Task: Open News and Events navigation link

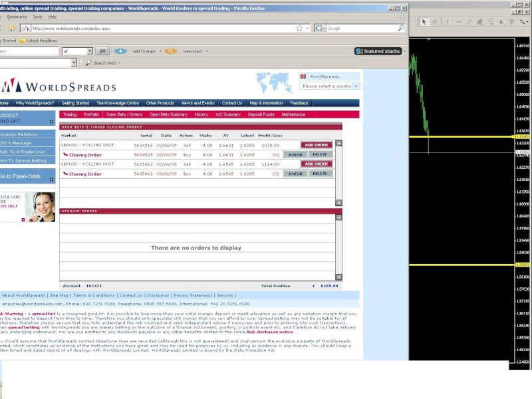Action: point(198,103)
